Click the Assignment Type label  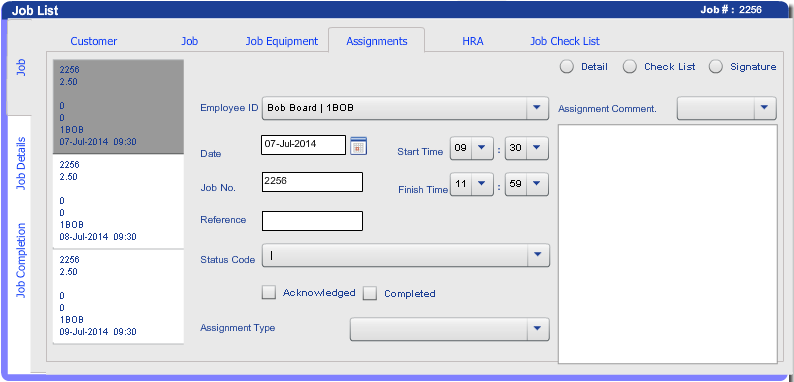pyautogui.click(x=237, y=327)
